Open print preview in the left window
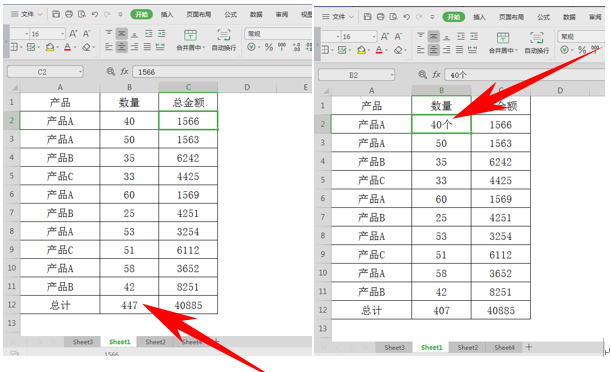 pos(81,14)
